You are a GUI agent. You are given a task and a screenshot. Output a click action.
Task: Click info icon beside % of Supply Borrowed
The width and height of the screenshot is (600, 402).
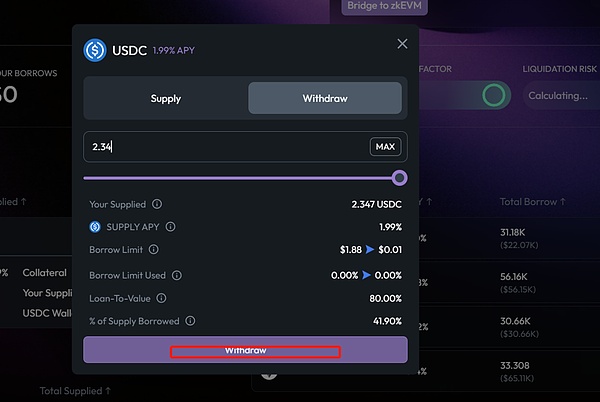coord(190,321)
